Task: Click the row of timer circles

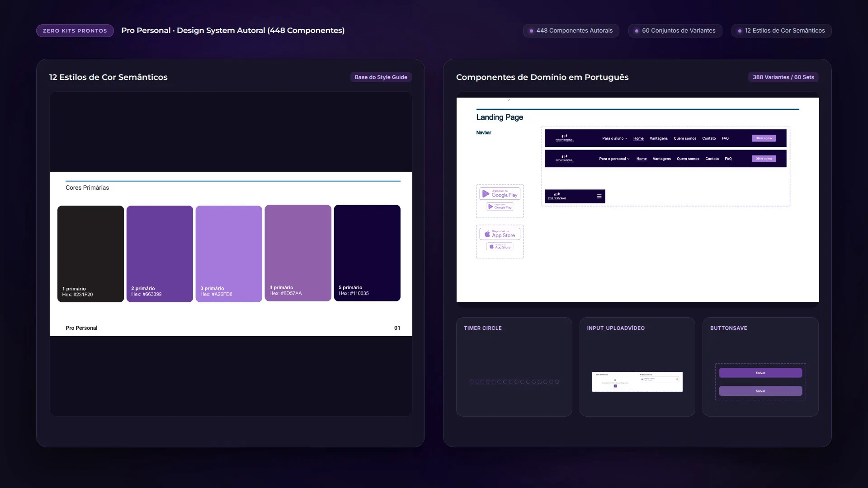Action: (514, 382)
